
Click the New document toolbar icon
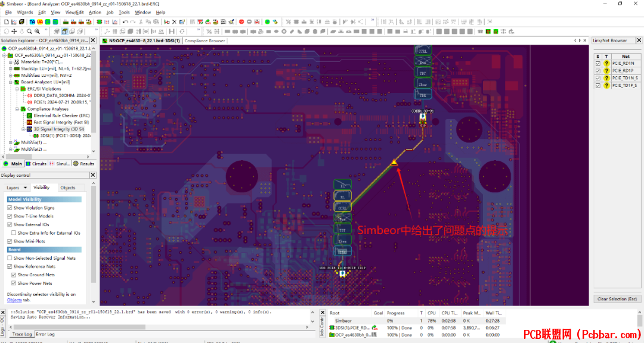click(x=7, y=22)
